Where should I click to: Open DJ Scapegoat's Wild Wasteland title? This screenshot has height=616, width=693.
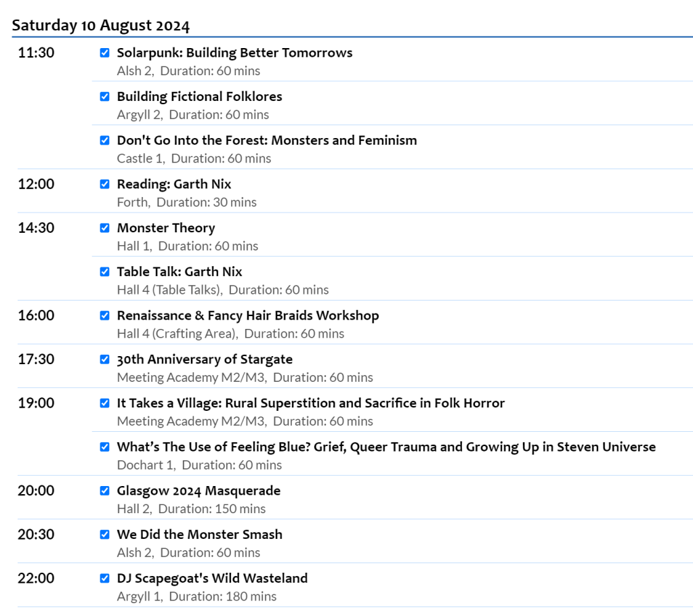[212, 578]
